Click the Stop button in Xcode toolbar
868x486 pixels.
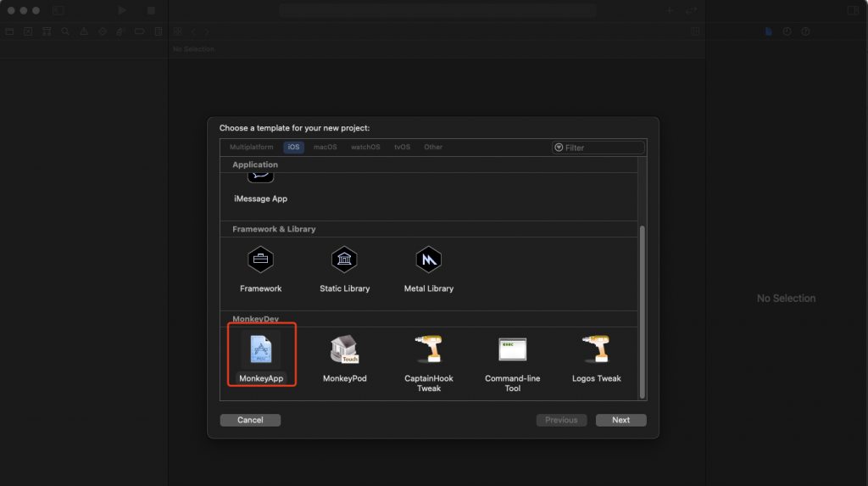tap(151, 10)
